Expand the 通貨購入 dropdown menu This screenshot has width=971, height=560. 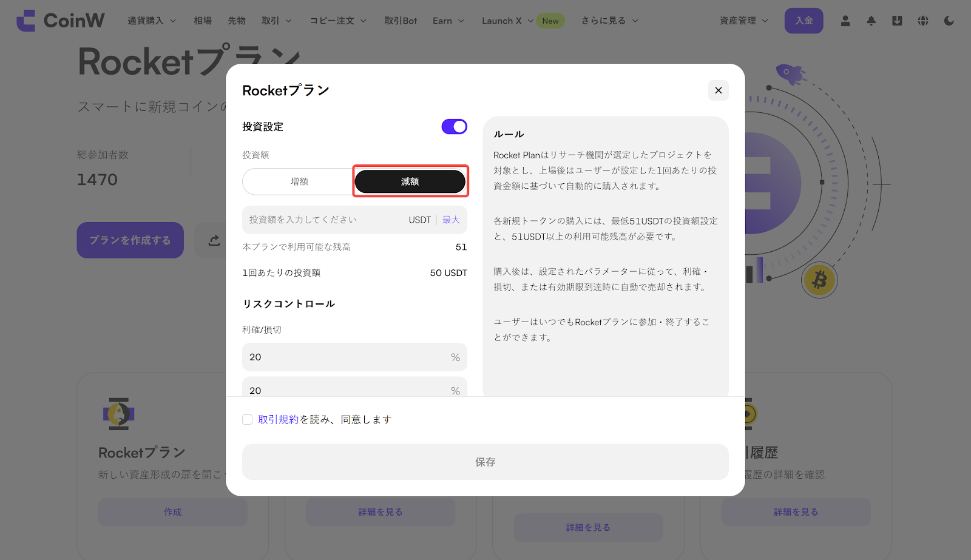151,21
